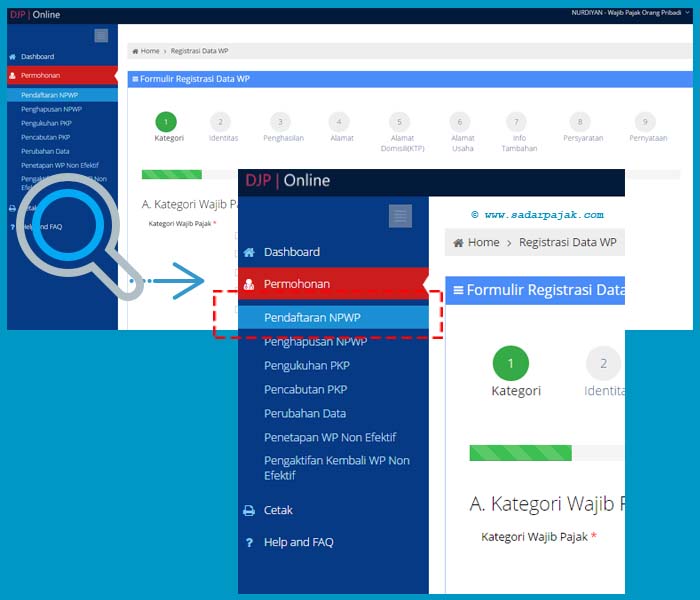Select step 1 Kategori in the small background wizard

166,122
